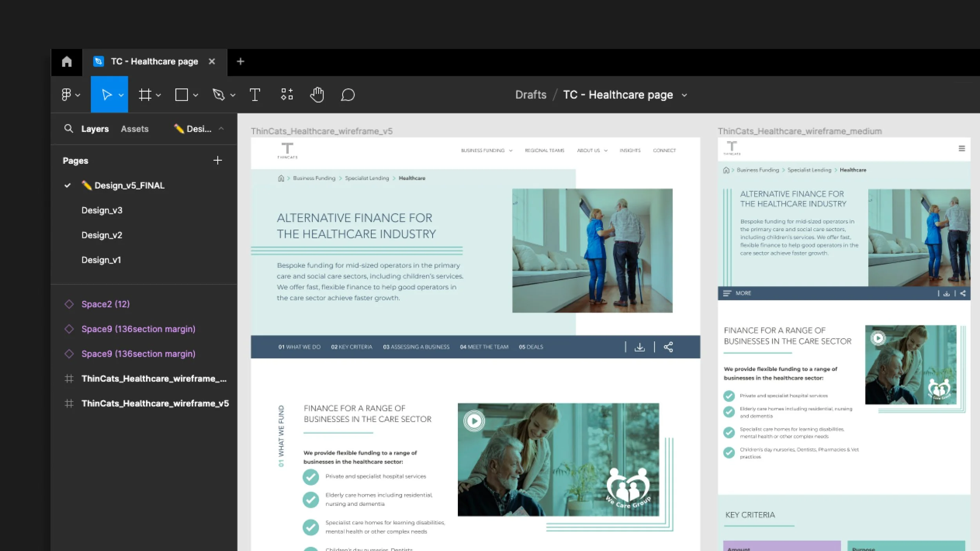980x551 pixels.
Task: Select the Move tool arrow
Action: tap(106, 95)
